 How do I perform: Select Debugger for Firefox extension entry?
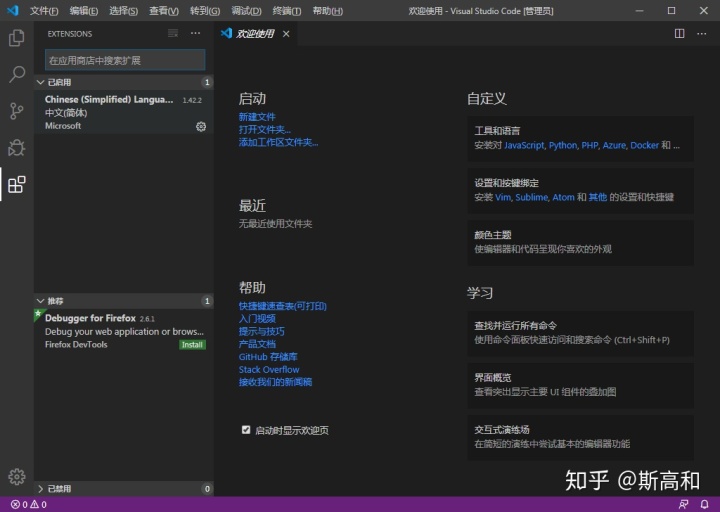click(124, 331)
